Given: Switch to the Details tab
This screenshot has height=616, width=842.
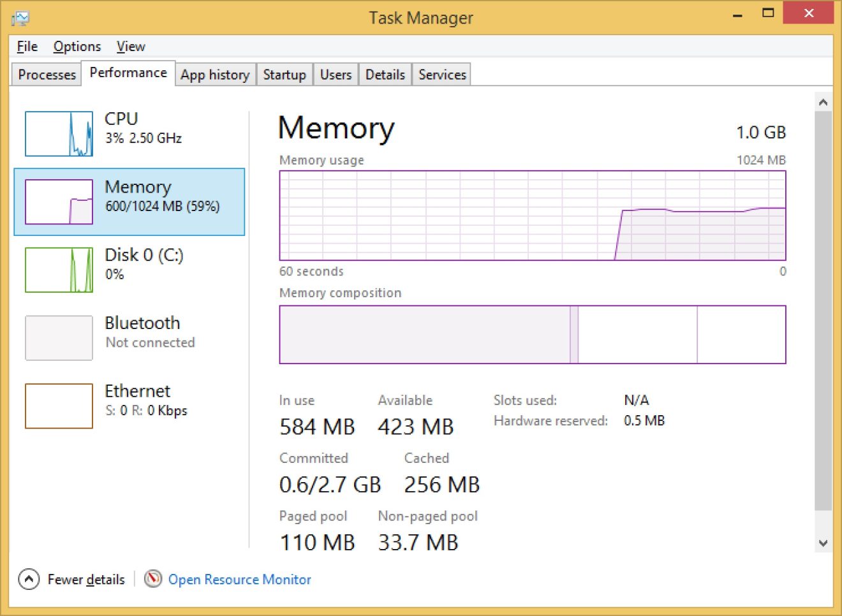Looking at the screenshot, I should pyautogui.click(x=385, y=75).
